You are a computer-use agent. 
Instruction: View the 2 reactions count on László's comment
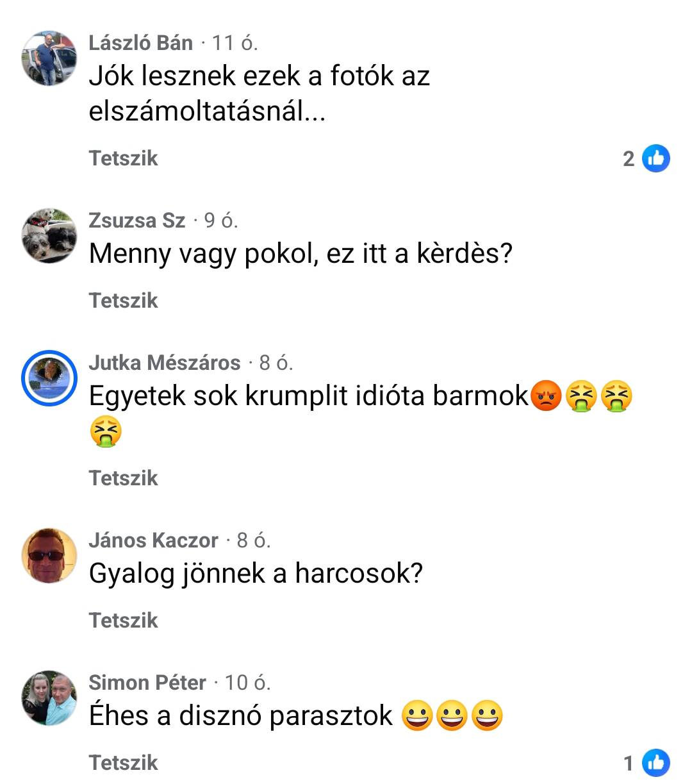tap(629, 158)
